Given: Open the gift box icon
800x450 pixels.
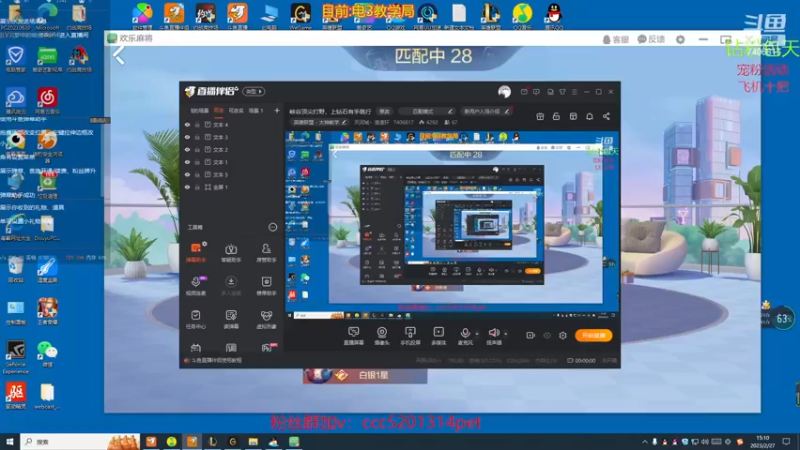Looking at the screenshot, I should tap(540, 116).
